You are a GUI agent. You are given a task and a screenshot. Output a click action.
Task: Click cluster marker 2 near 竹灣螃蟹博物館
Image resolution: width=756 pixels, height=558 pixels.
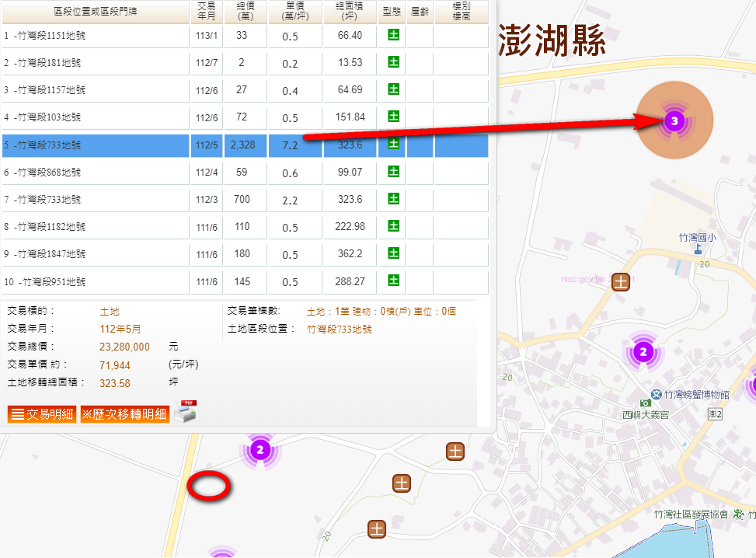pos(642,352)
